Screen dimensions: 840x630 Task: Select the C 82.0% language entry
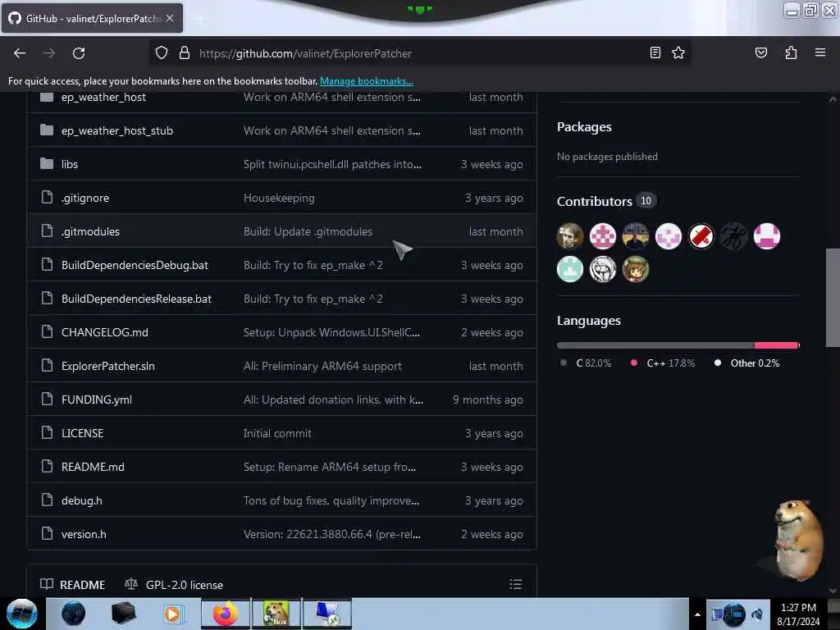(x=586, y=363)
